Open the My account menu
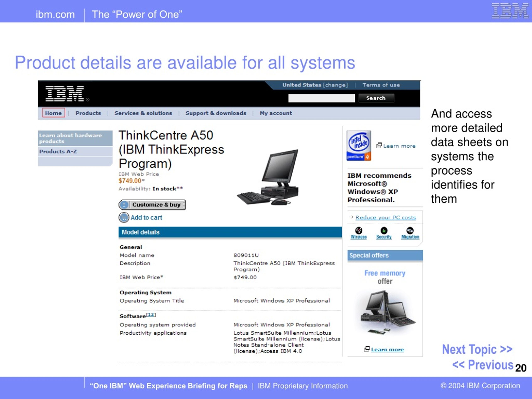 (276, 113)
